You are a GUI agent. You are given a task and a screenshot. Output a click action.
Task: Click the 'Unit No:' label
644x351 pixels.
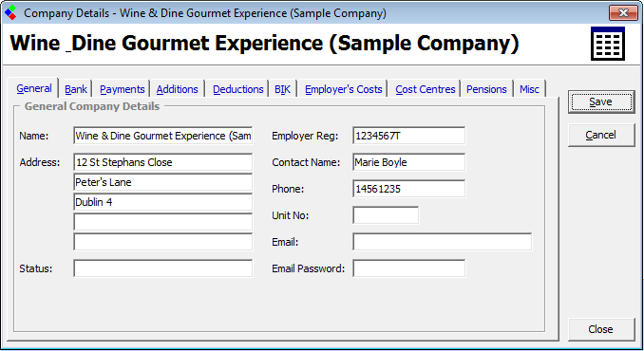(291, 215)
